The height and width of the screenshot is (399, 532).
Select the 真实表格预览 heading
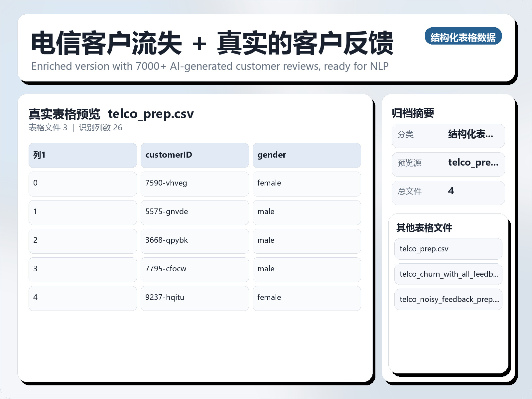(x=65, y=113)
